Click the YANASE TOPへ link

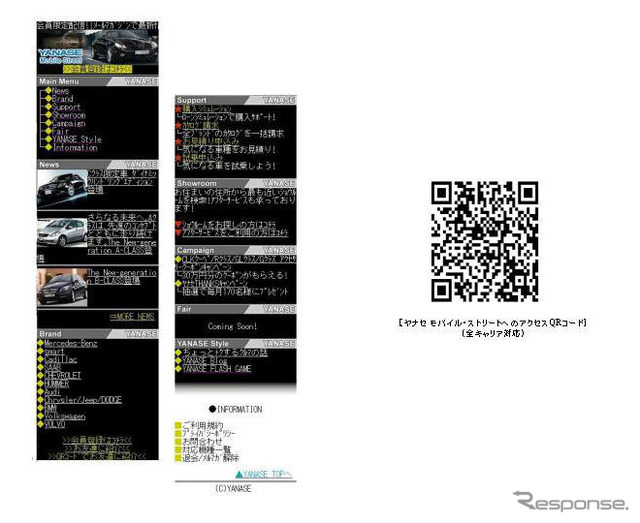[268, 474]
